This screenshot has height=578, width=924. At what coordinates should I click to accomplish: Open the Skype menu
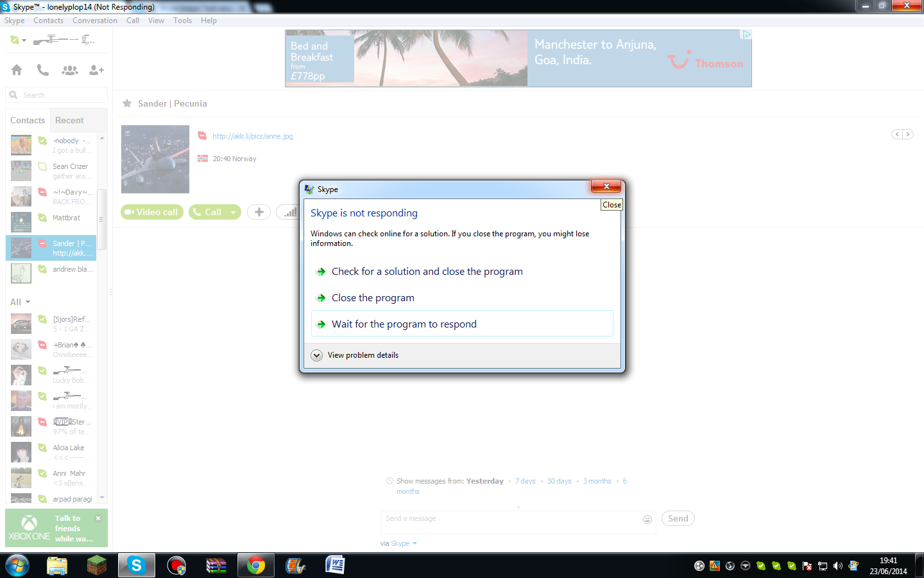pos(14,21)
